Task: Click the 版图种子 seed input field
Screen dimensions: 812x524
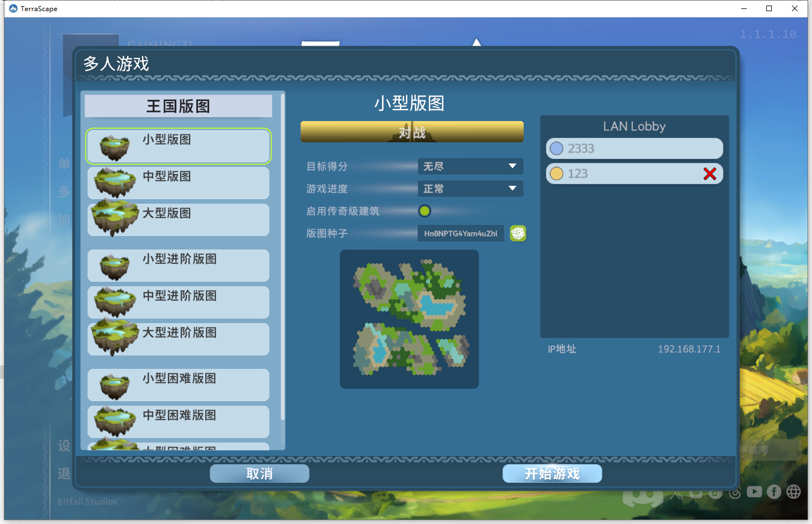Action: pos(460,233)
